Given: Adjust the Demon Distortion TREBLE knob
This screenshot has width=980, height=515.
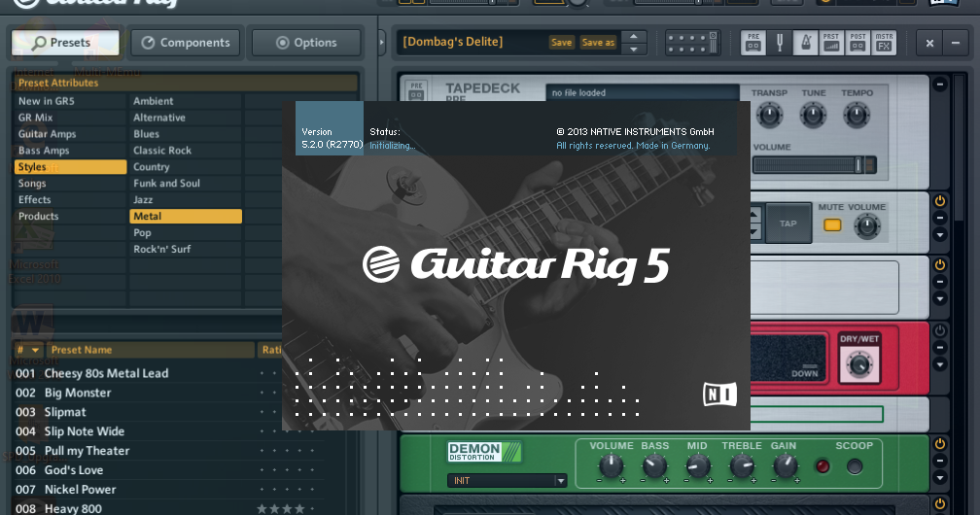Looking at the screenshot, I should click(x=742, y=466).
